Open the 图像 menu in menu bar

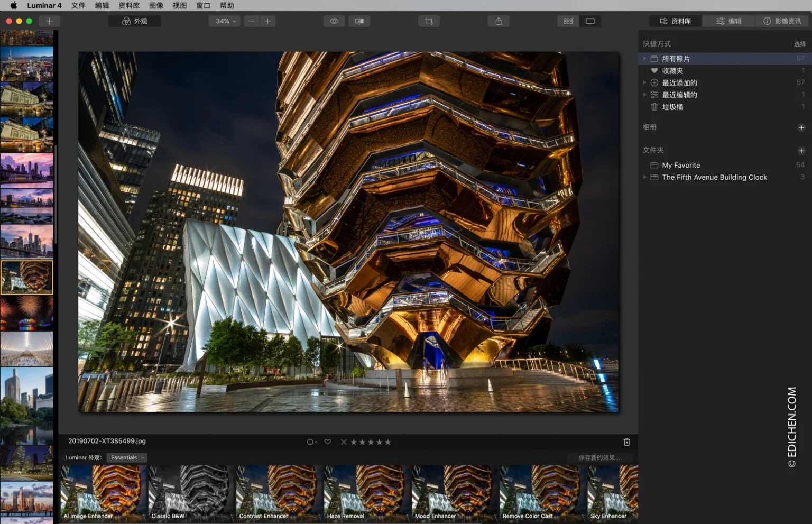click(x=156, y=5)
